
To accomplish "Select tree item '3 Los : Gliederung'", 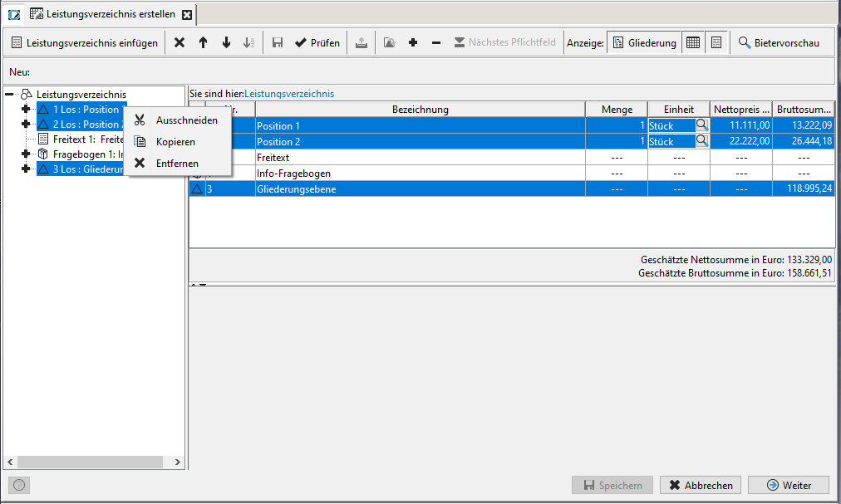I will tap(81, 169).
